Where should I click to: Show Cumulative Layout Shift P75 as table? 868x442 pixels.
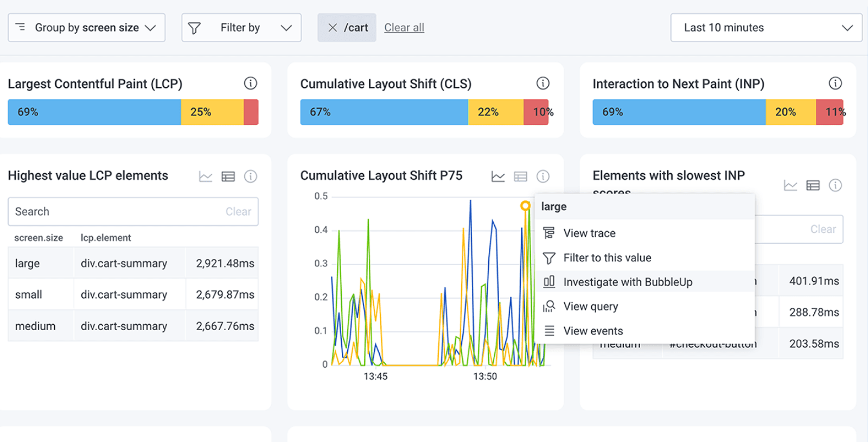coord(520,176)
